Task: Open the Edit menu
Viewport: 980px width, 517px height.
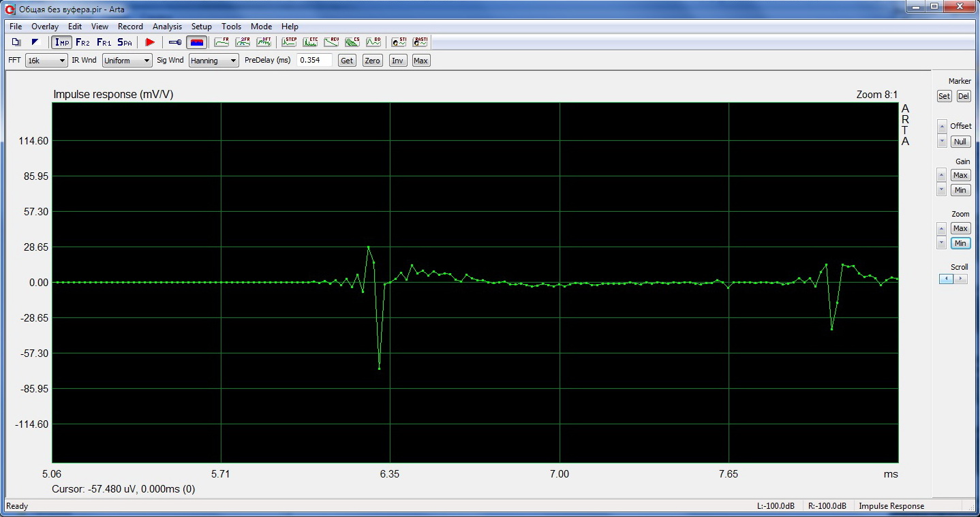Action: pos(75,27)
